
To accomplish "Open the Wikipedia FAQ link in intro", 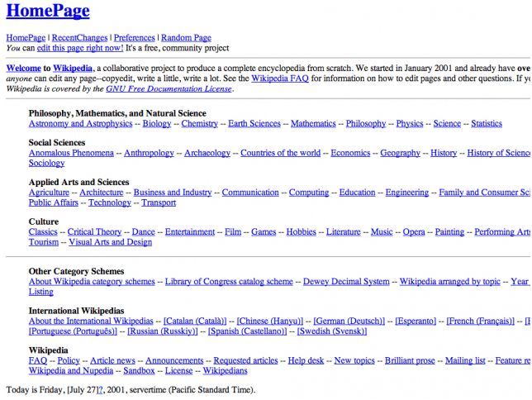I will tap(279, 79).
